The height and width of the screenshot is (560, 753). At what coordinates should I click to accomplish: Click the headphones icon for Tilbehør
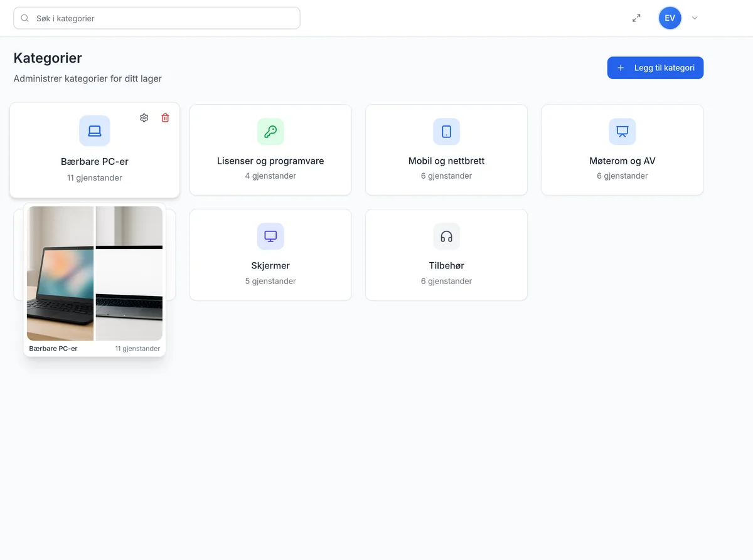[x=446, y=236]
